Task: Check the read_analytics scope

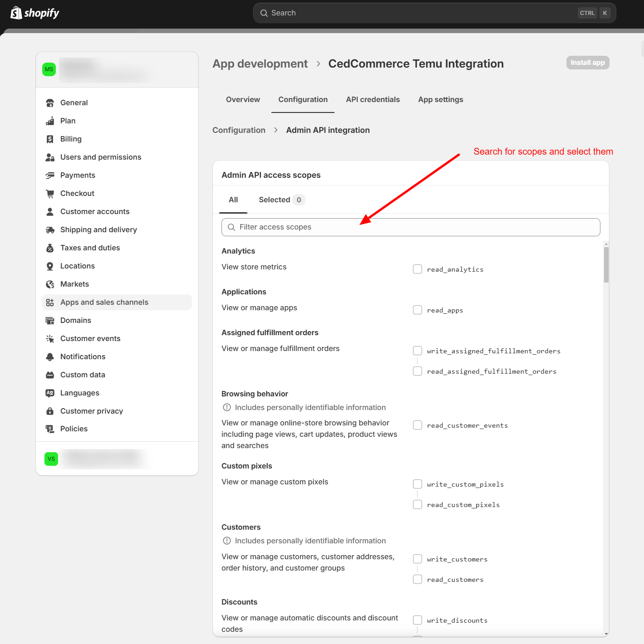Action: point(418,269)
